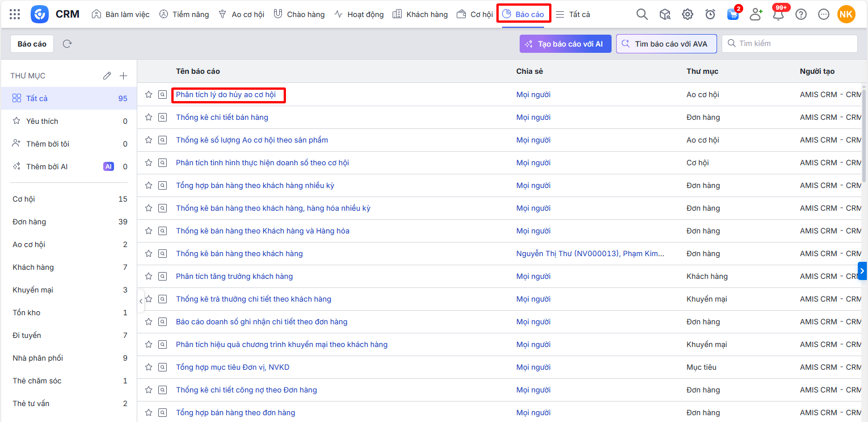Screen dimensions: 868x422
Task: Mark Tổng hợp mục tiêu Đơn vị as favorite
Action: pyautogui.click(x=149, y=367)
